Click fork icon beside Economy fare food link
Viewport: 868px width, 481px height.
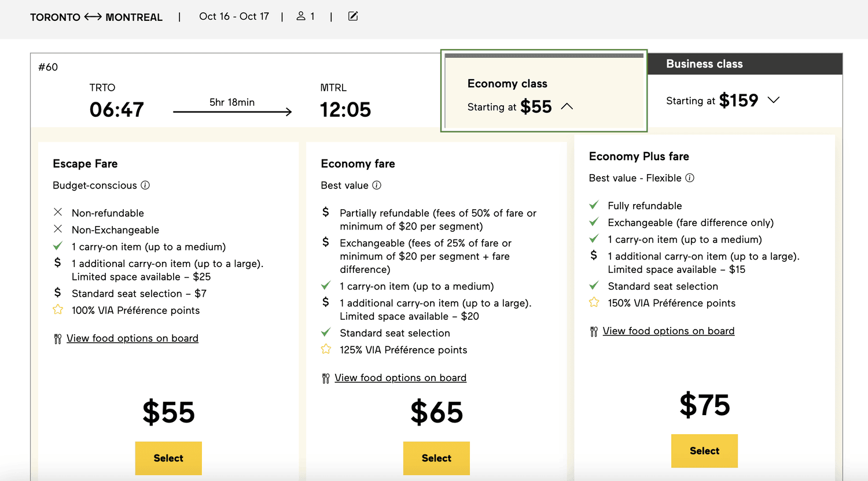point(326,378)
